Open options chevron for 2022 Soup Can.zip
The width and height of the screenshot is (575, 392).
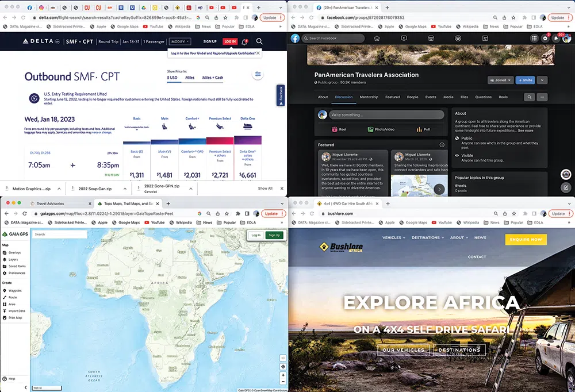tap(125, 189)
